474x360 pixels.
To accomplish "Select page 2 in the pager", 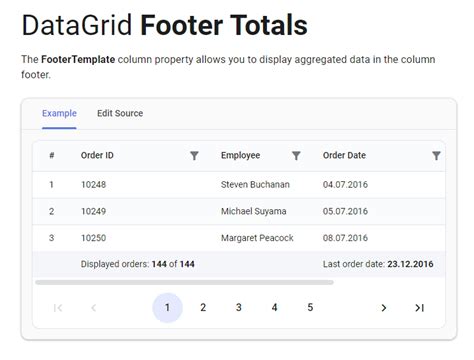I will tap(203, 307).
